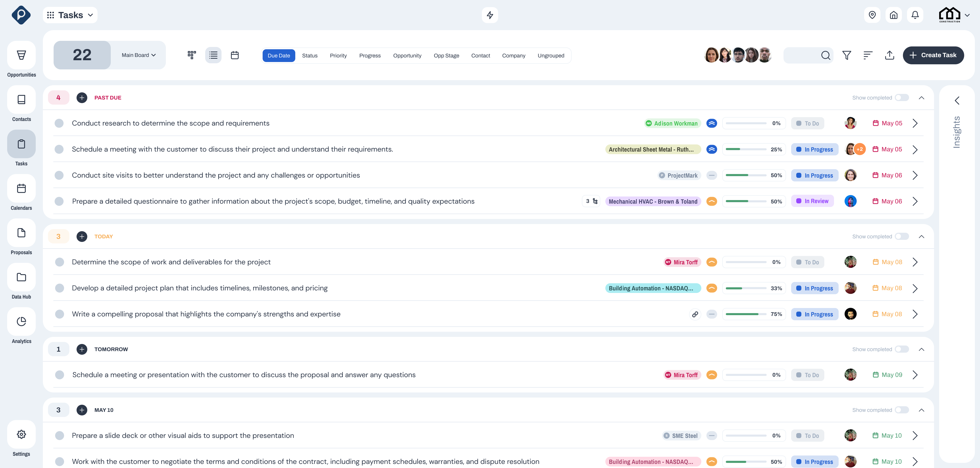Group tasks by Priority tab

tap(338, 56)
